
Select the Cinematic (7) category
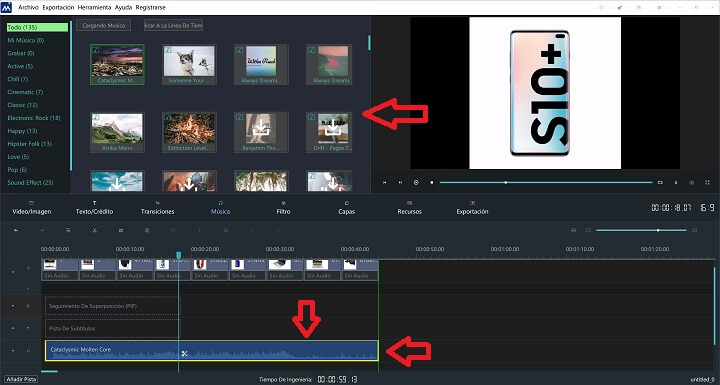[25, 92]
